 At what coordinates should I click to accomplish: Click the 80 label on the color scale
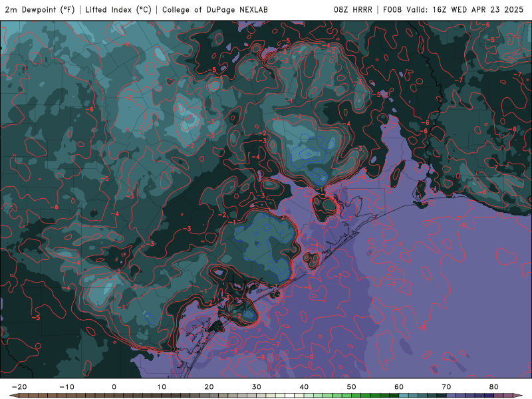click(x=494, y=387)
